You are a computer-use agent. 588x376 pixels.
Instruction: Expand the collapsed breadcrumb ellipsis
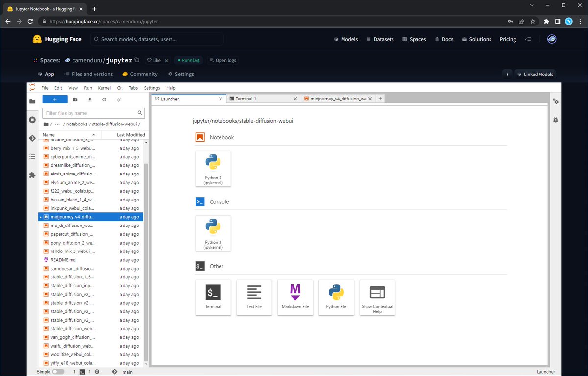(58, 125)
